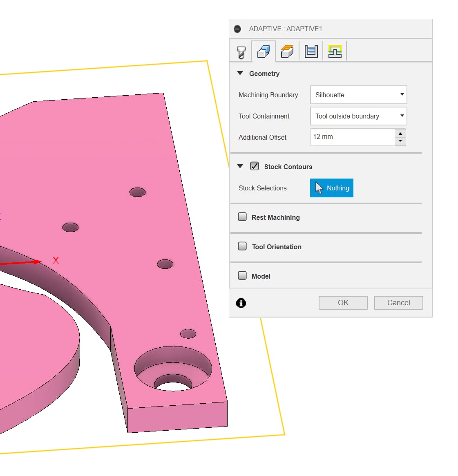
Task: Click the ADAPTIVE : ADAPTIVE1 title text
Action: 285,29
